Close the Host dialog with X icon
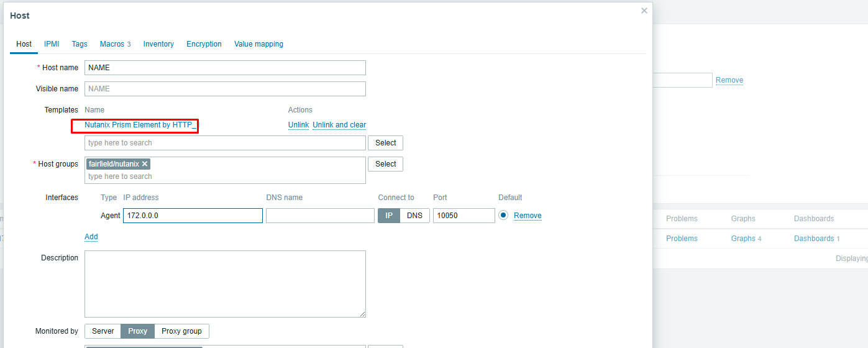 pos(644,11)
